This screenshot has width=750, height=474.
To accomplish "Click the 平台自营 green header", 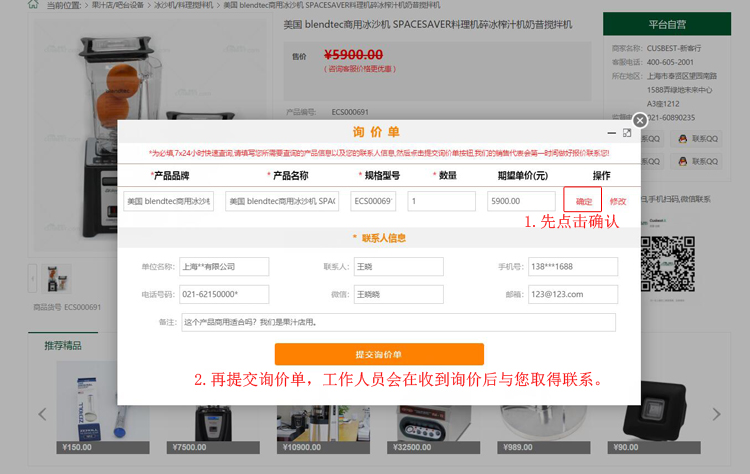I will point(667,24).
